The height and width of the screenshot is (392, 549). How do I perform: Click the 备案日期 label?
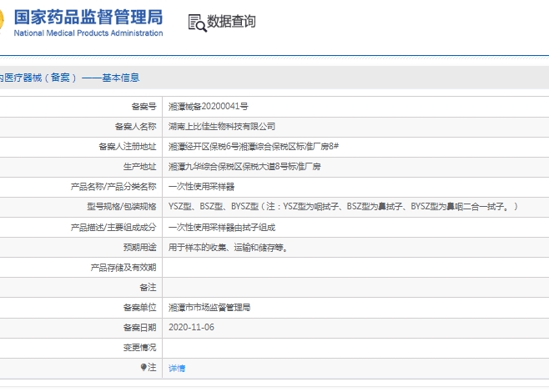[x=139, y=327]
